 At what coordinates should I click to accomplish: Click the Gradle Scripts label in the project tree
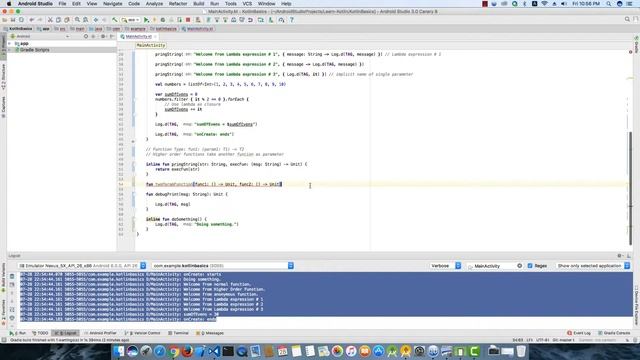pos(35,50)
